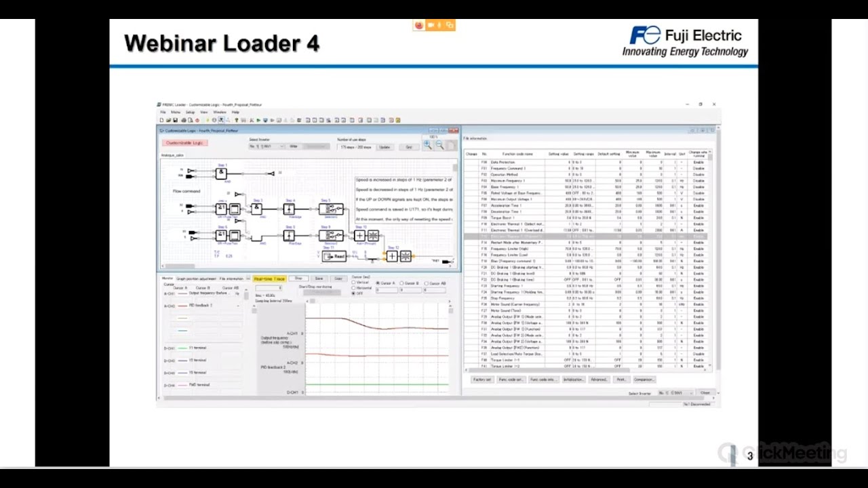Click the Update button
868x488 pixels.
coord(384,147)
